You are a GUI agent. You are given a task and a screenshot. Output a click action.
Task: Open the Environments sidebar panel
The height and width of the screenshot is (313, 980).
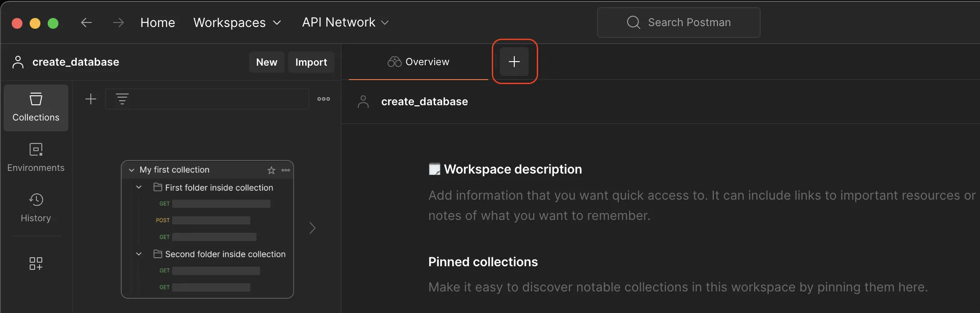coord(36,157)
